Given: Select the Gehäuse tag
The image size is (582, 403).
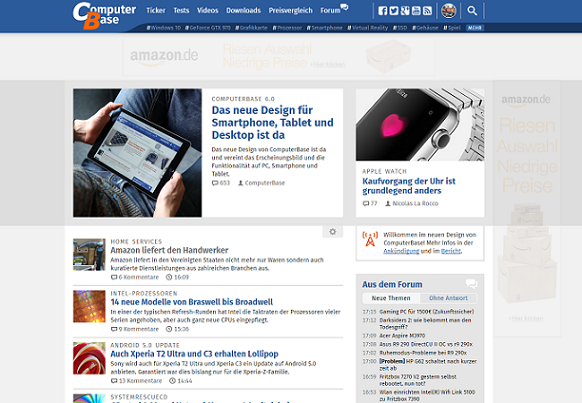Looking at the screenshot, I should tap(425, 28).
